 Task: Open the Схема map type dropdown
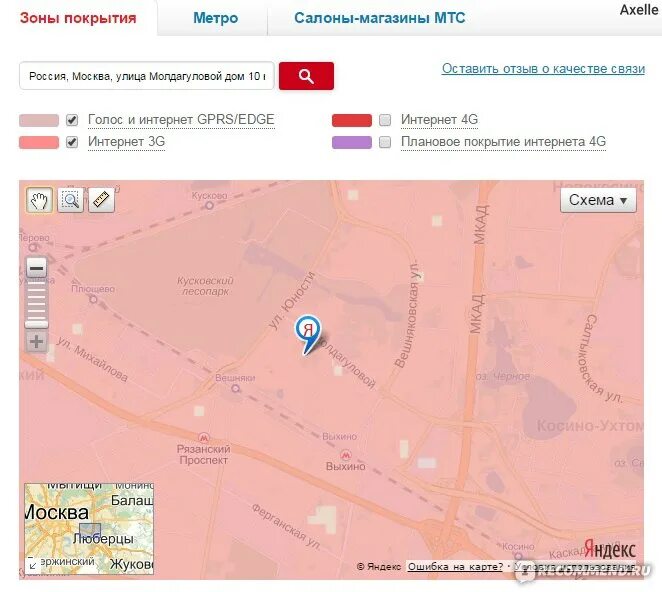tap(598, 200)
